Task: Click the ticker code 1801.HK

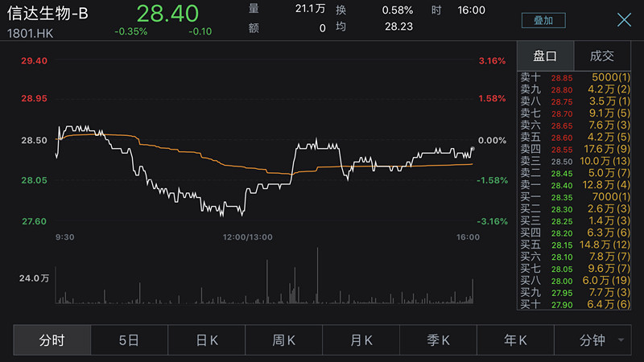Action: 30,33
